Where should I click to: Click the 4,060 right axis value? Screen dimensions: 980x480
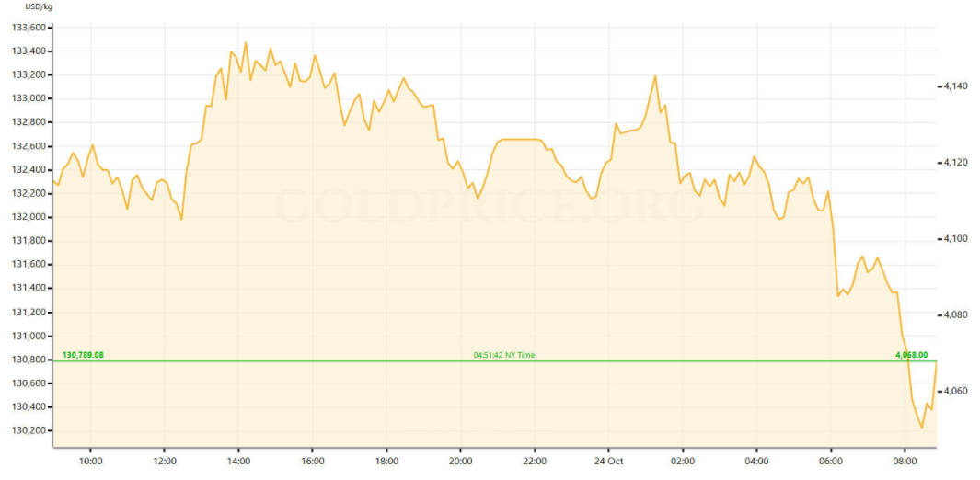tap(955, 392)
